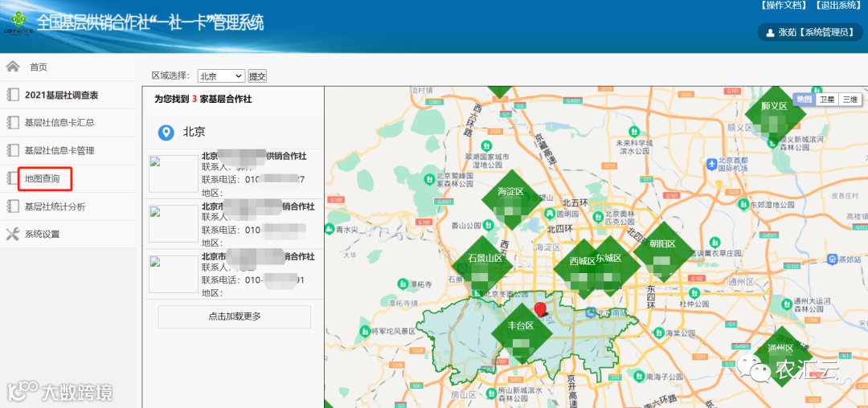Viewport: 868px width, 408px height.
Task: Click the 将军坨风景区 scenic icon on map
Action: point(364,331)
